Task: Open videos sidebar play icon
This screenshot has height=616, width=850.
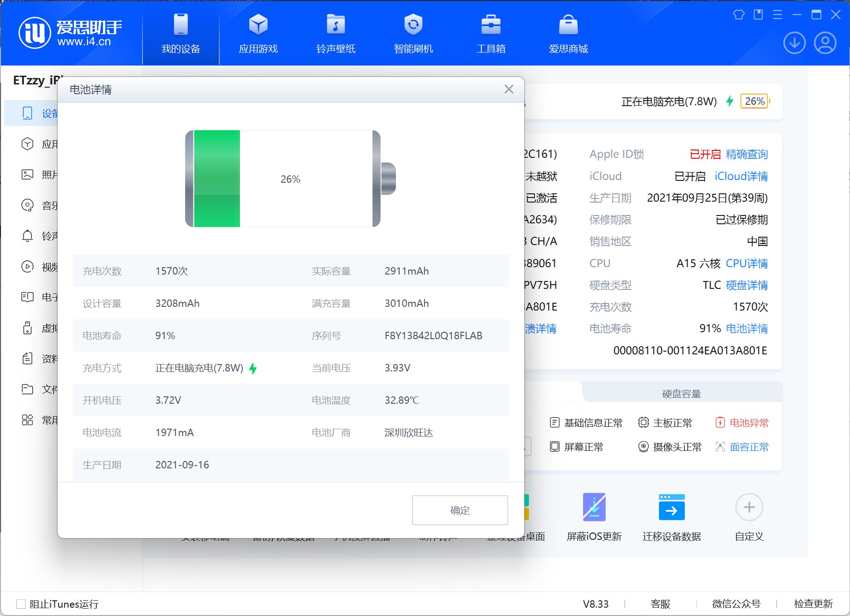Action: [x=27, y=266]
